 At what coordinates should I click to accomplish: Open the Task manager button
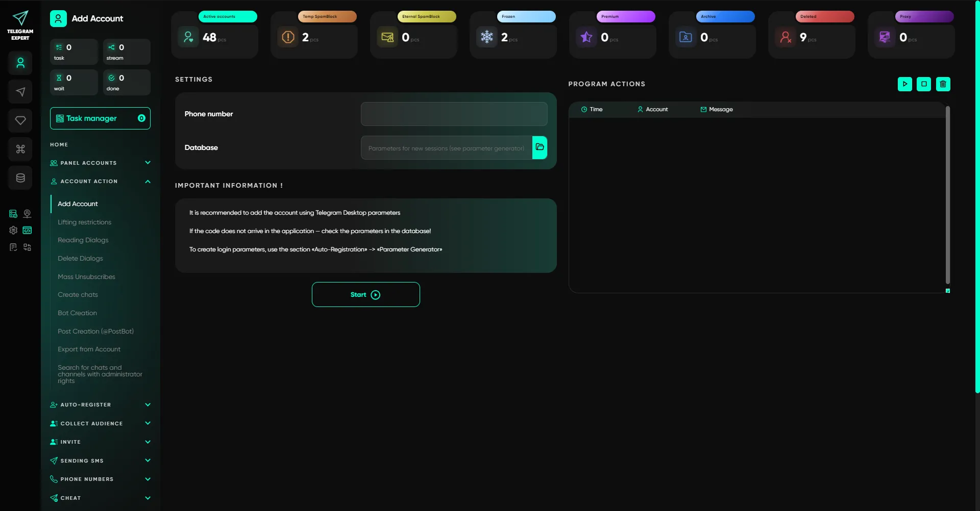[100, 118]
